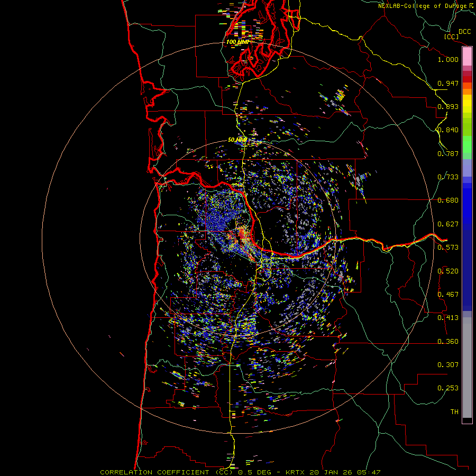Click the 0.360 scale value
The width and height of the screenshot is (476, 476).
coord(448,342)
